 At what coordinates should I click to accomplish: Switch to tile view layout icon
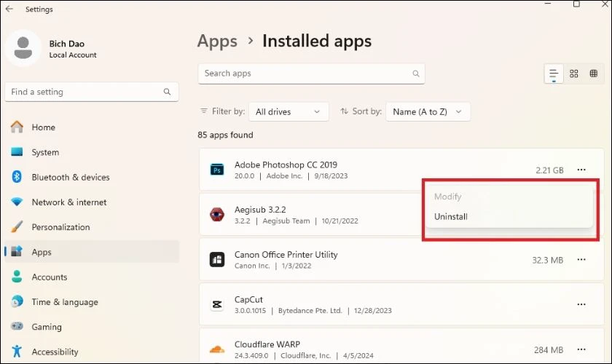pyautogui.click(x=594, y=74)
